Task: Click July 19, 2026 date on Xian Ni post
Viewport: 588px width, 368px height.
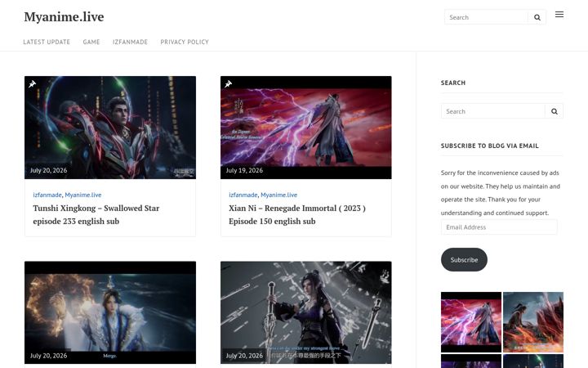Action: click(244, 170)
